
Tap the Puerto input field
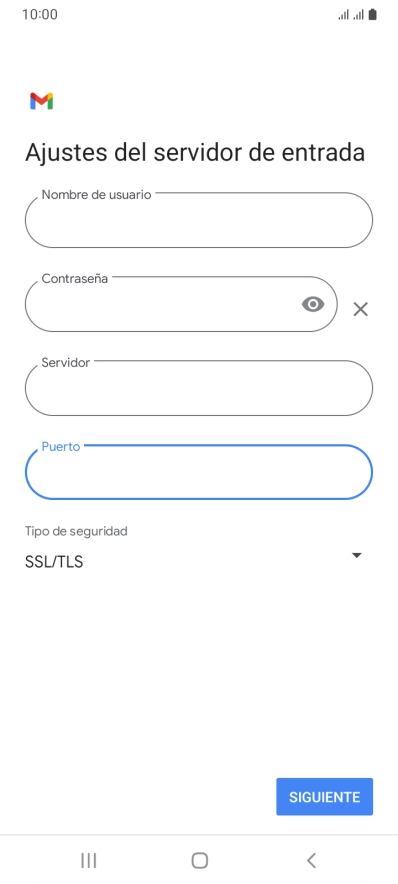coord(198,472)
